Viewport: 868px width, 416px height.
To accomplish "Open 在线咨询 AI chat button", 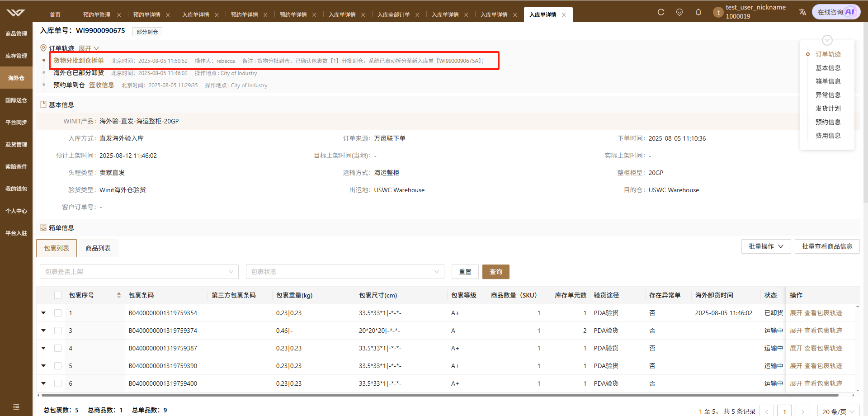I will point(836,12).
